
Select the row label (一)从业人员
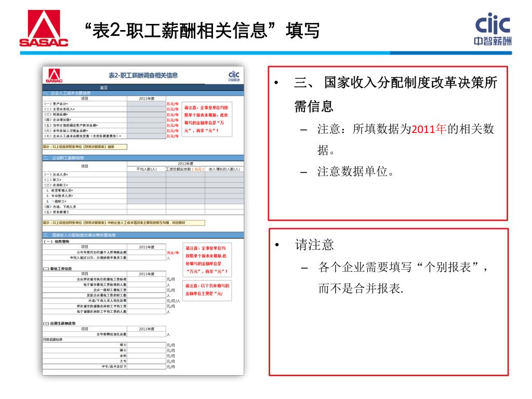coord(56,175)
